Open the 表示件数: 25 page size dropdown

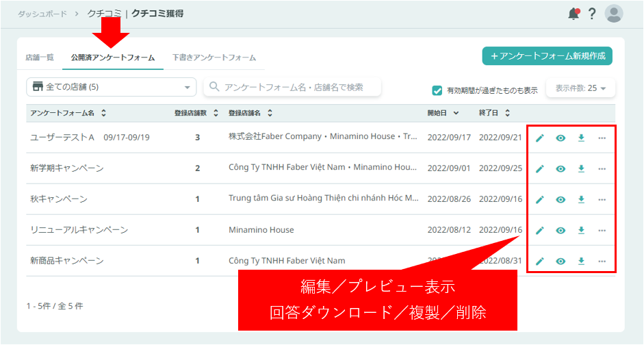[580, 88]
